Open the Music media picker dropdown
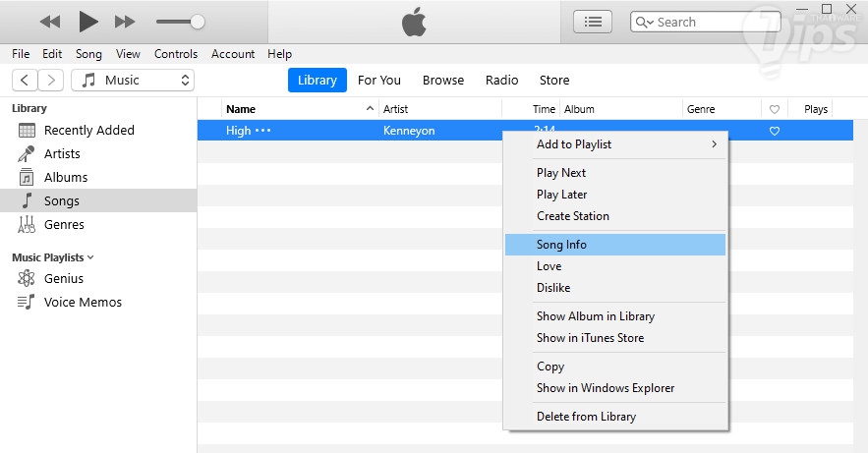Viewport: 868px width, 453px height. click(133, 81)
